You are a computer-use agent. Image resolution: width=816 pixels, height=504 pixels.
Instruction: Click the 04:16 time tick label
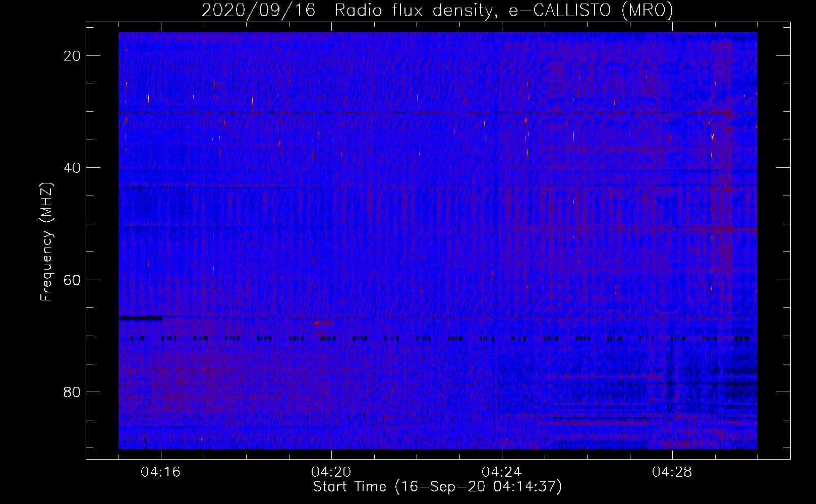pyautogui.click(x=161, y=472)
